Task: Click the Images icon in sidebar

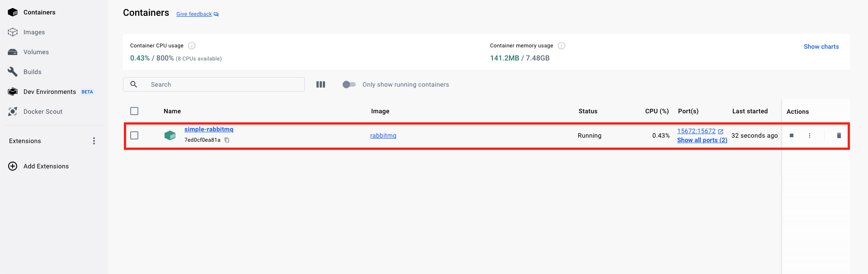Action: point(13,32)
